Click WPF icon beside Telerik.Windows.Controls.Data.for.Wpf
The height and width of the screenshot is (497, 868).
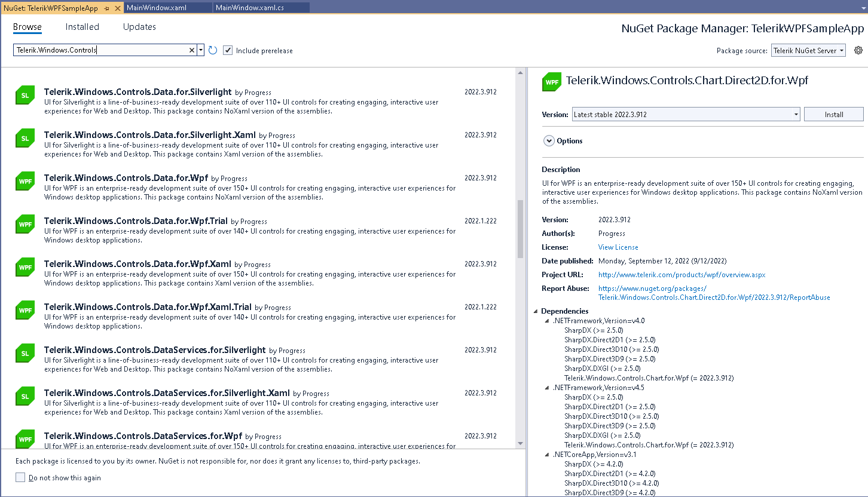(25, 181)
